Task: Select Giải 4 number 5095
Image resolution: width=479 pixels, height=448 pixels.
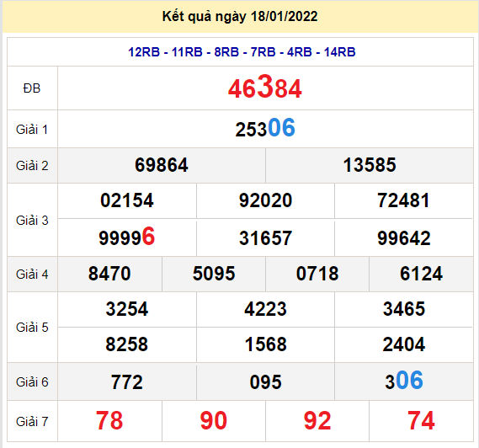Action: pyautogui.click(x=214, y=274)
